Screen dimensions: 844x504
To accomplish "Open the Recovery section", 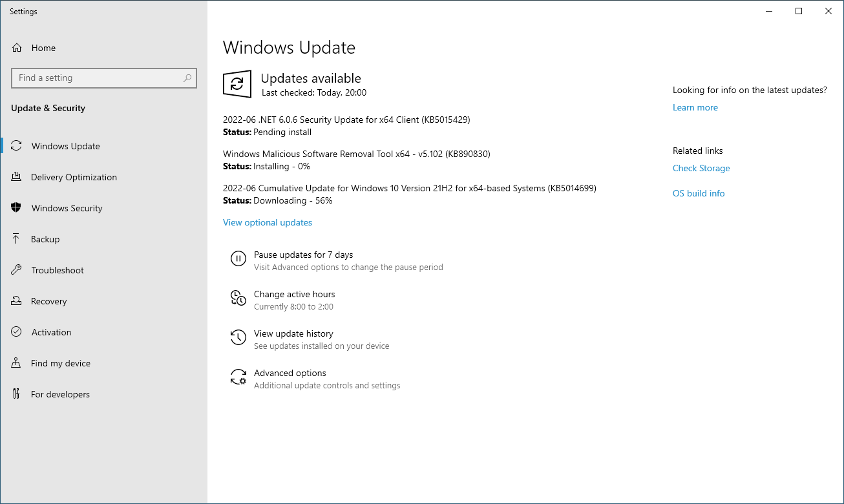I will 103,301.
